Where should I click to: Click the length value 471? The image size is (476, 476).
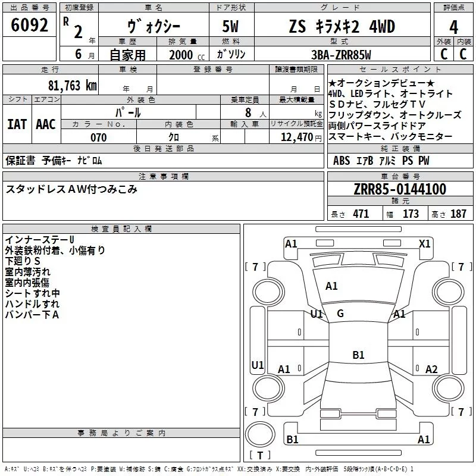(361, 214)
